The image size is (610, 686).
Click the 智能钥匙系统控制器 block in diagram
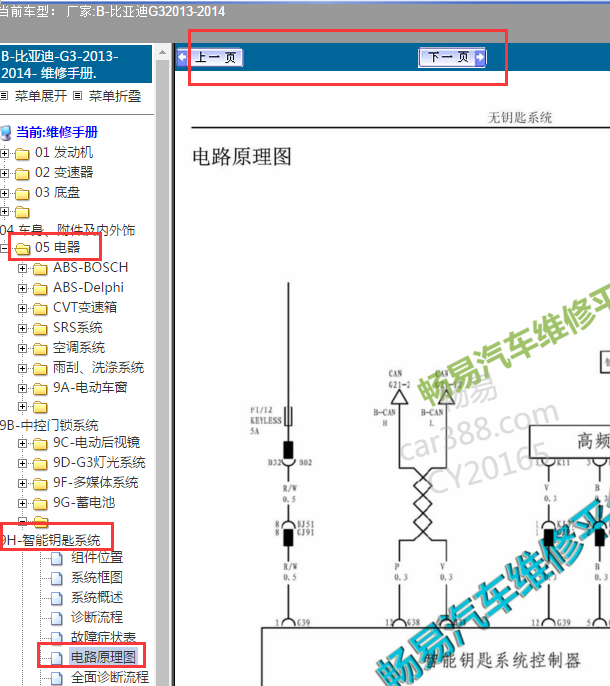(502, 660)
